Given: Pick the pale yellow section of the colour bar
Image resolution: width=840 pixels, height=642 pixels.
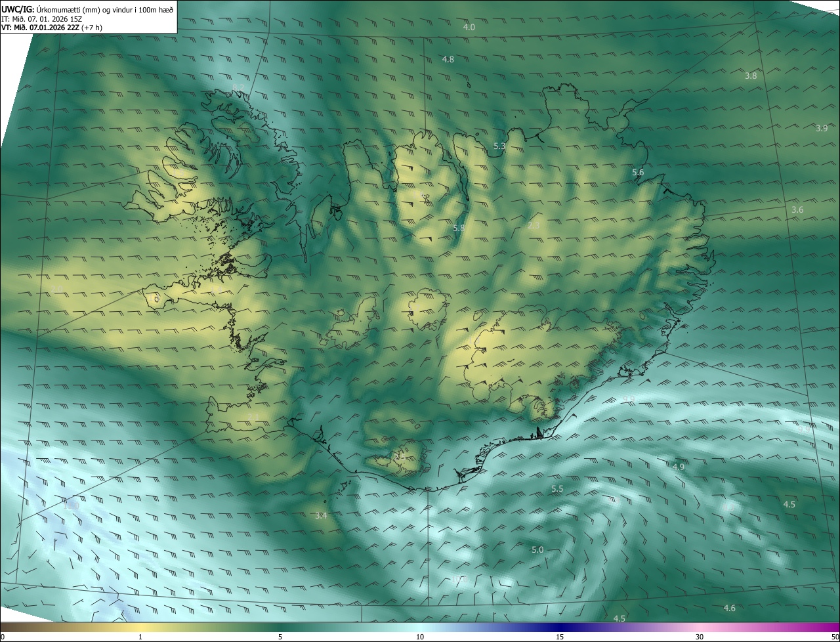Looking at the screenshot, I should [x=140, y=627].
